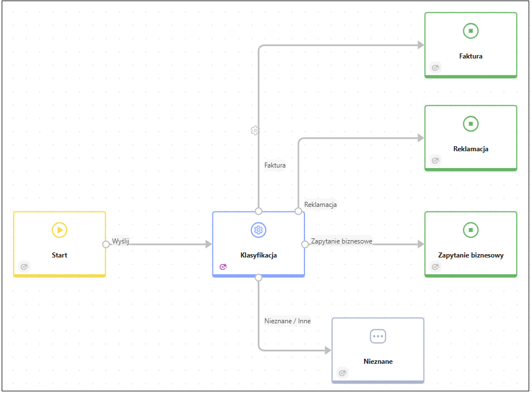Viewport: 532px width, 393px height.
Task: Click Klasyfikacja right side output port
Action: coord(305,244)
